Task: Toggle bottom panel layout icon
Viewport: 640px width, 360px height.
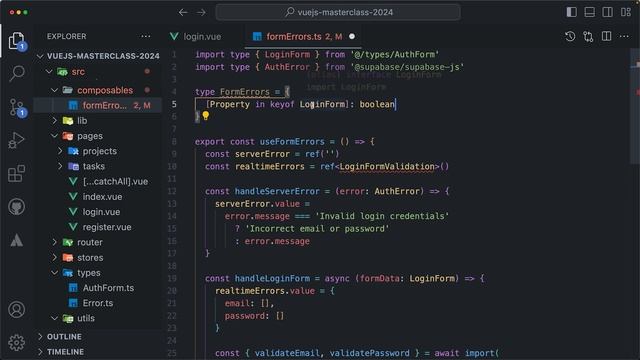Action: (x=589, y=12)
